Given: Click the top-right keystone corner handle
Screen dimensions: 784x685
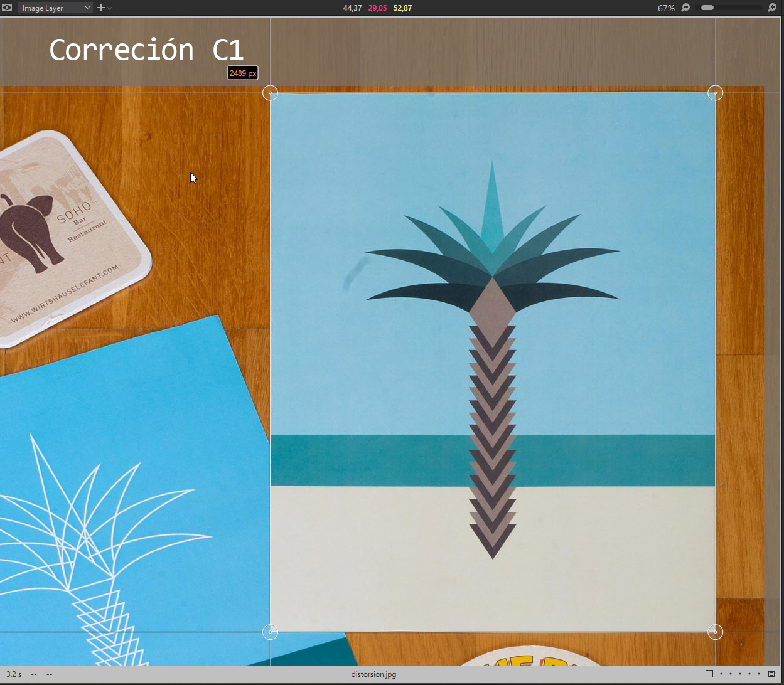Looking at the screenshot, I should click(x=715, y=93).
